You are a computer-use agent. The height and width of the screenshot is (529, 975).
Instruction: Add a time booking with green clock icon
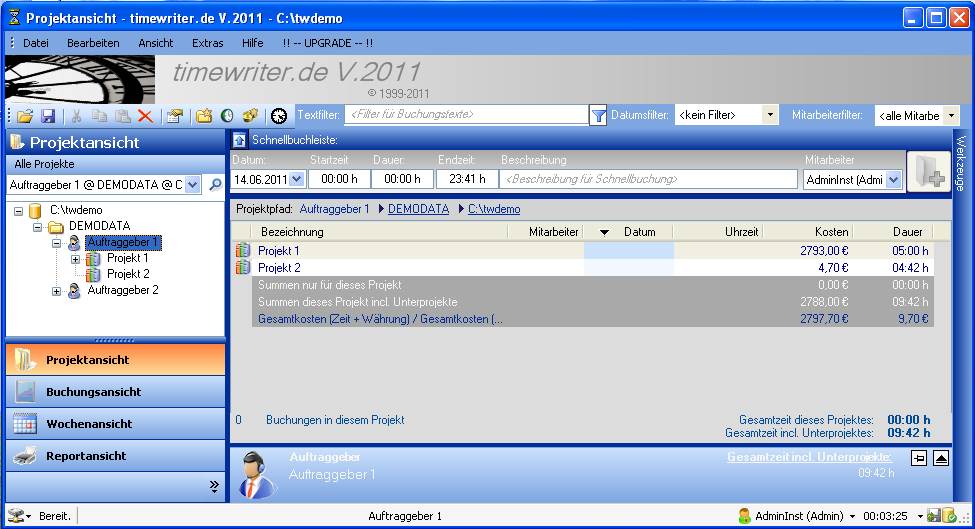tap(227, 116)
